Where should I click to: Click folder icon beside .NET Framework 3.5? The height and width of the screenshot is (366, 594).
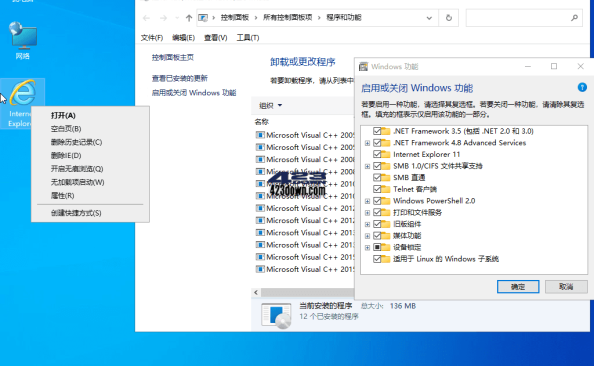coord(386,131)
